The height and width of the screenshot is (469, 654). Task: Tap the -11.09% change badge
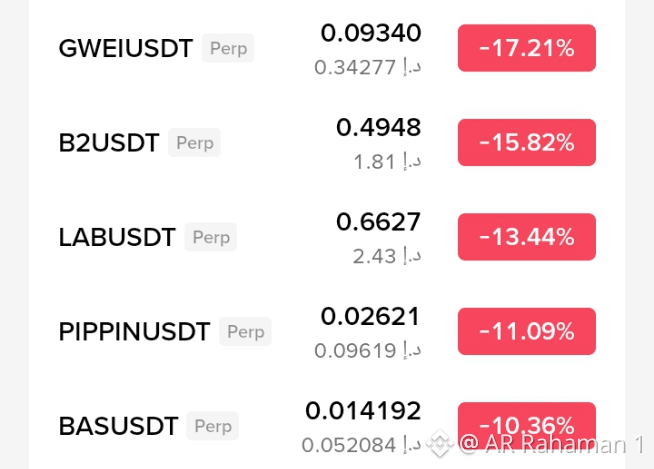point(527,331)
